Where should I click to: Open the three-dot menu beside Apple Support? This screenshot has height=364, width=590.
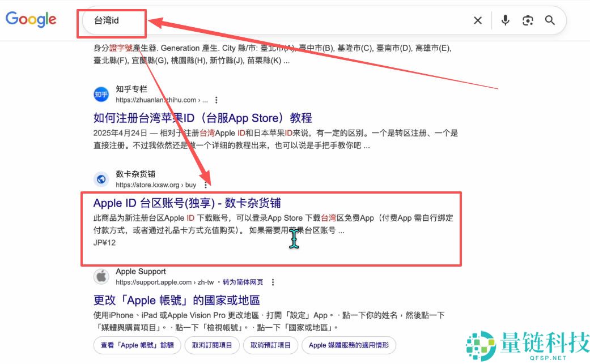273,281
